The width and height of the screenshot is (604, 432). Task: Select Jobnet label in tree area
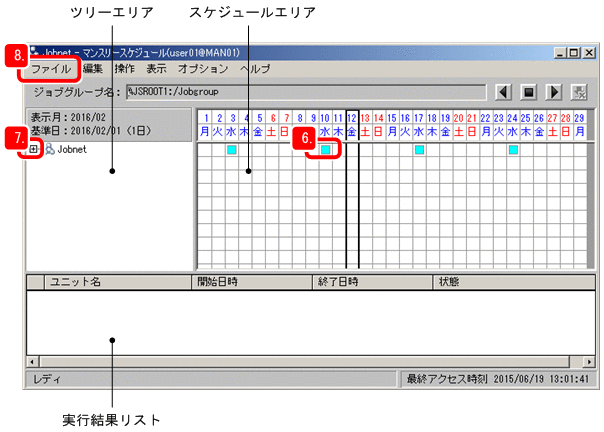pos(72,150)
